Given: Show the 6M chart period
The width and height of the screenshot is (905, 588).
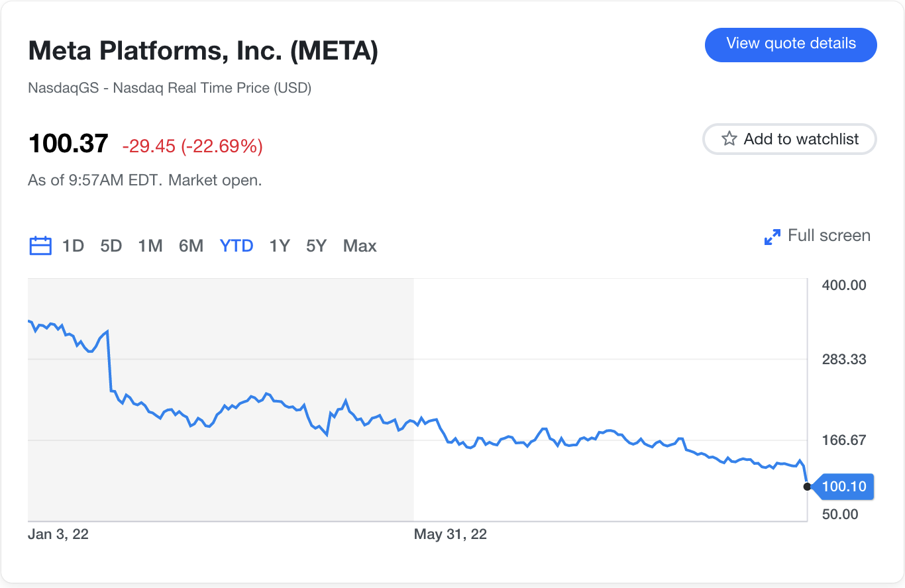Looking at the screenshot, I should [191, 246].
